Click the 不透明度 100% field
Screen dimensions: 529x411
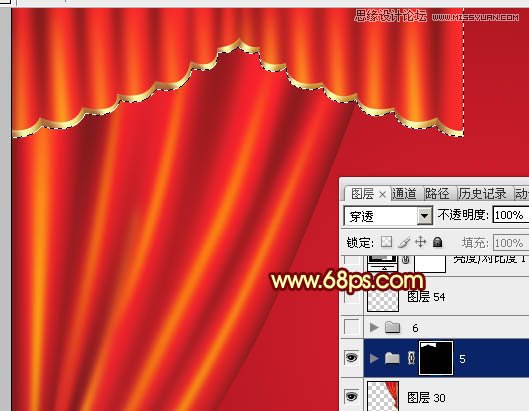pos(510,215)
